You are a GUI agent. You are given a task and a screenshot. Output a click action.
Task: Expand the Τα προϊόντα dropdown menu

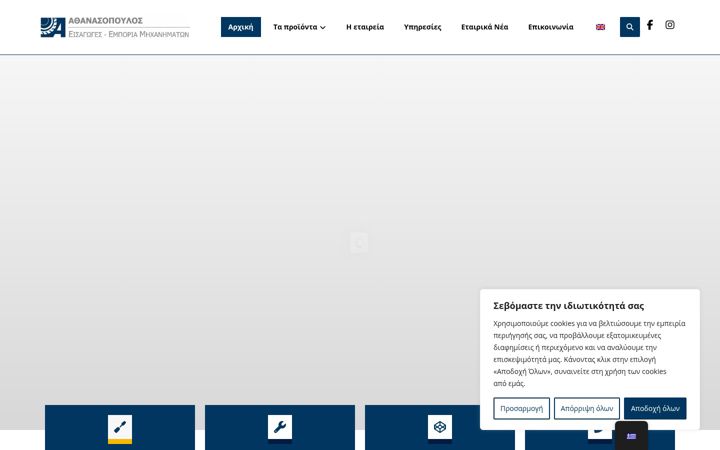click(x=299, y=27)
